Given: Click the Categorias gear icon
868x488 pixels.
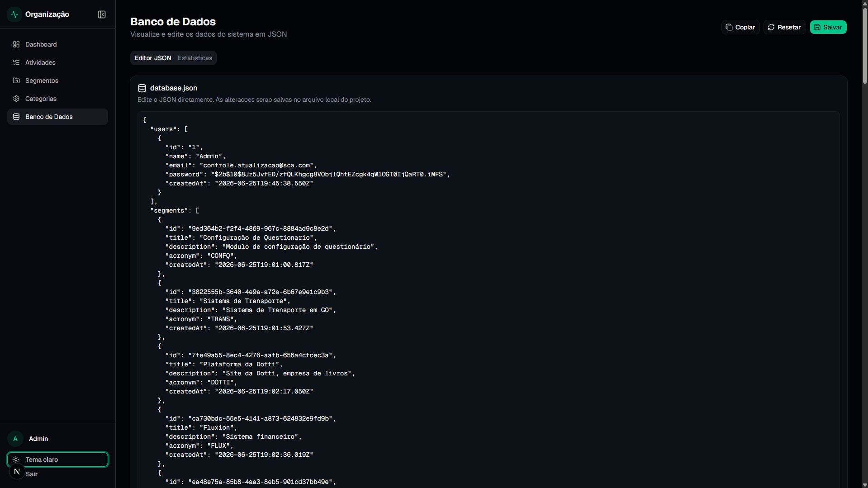Looking at the screenshot, I should click(16, 99).
